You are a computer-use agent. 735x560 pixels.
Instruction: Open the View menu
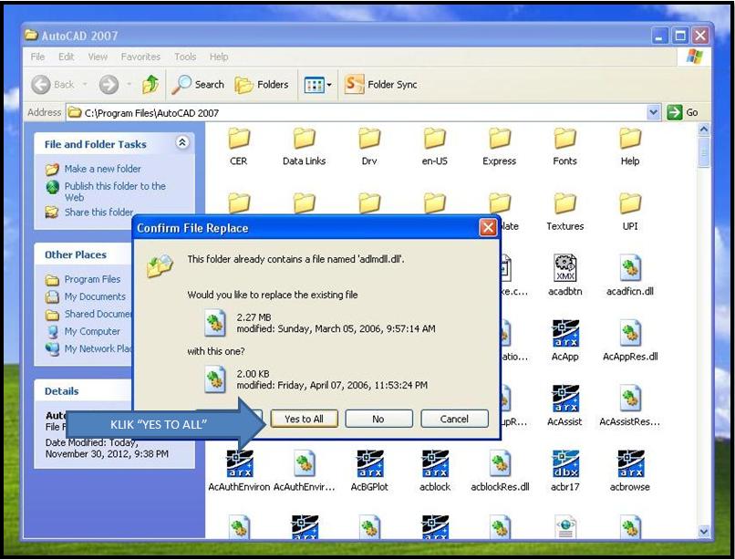(98, 57)
